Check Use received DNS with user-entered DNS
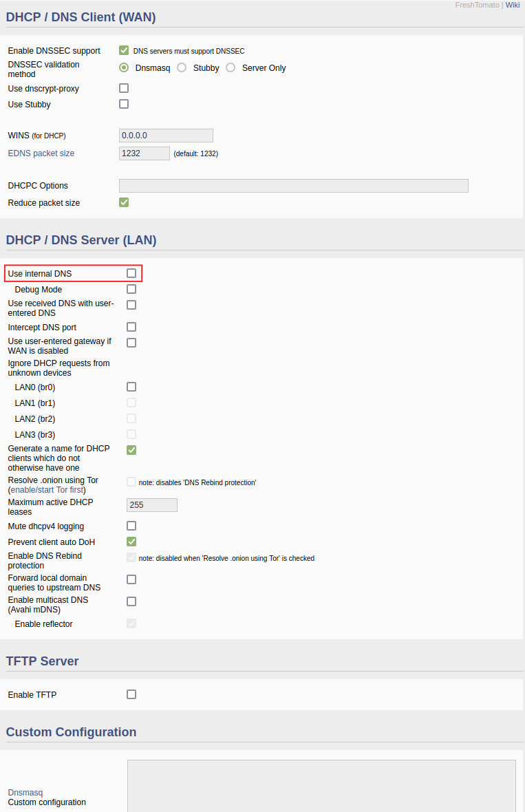 131,305
